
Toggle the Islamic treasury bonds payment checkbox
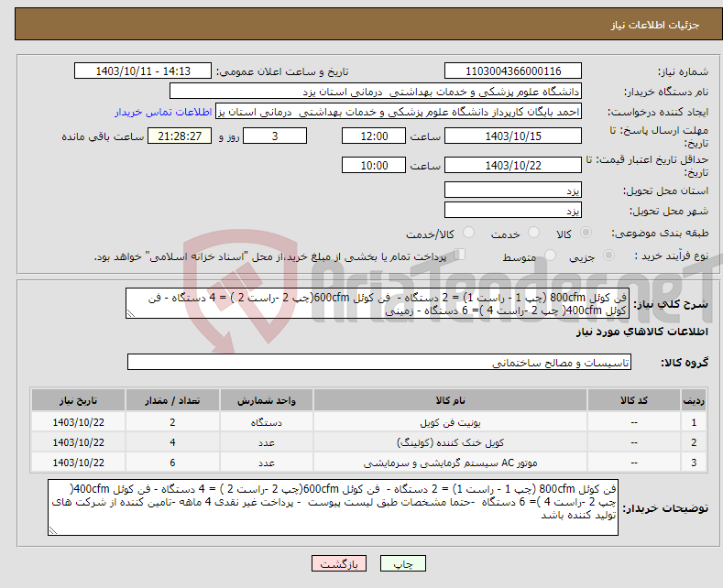pyautogui.click(x=460, y=255)
